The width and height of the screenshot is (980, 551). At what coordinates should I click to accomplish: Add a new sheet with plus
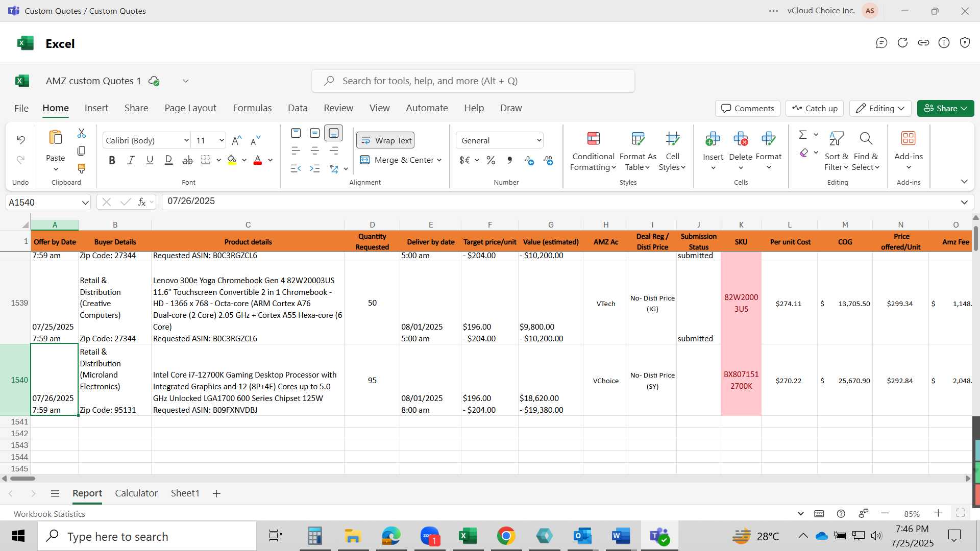click(x=216, y=493)
